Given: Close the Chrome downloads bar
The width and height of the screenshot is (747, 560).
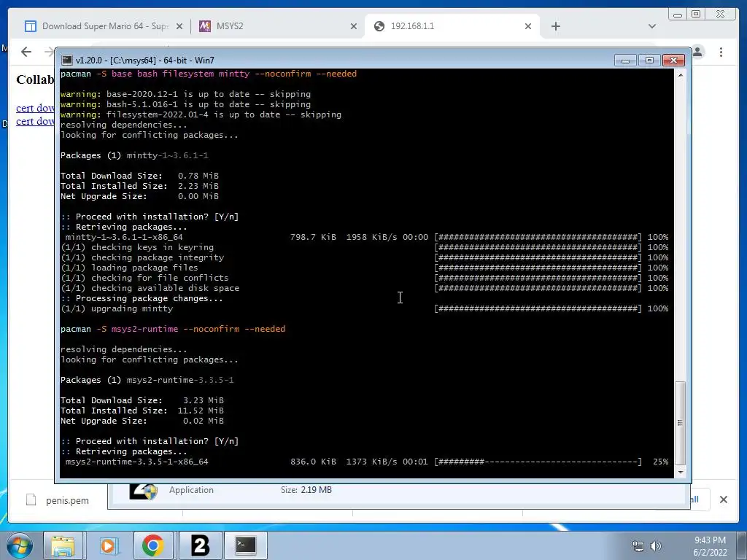Looking at the screenshot, I should [x=724, y=499].
